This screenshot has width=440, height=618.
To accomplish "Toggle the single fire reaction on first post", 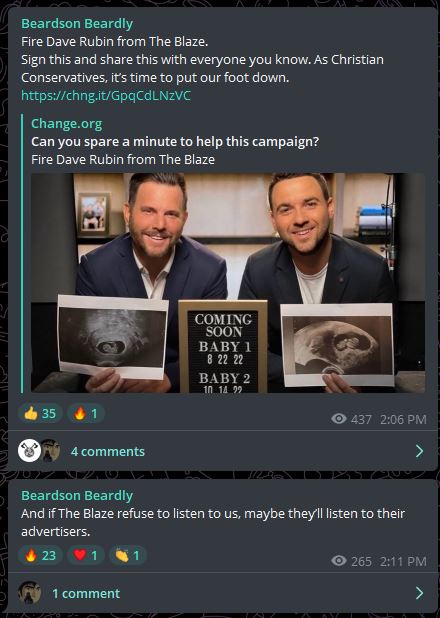I will pos(86,413).
